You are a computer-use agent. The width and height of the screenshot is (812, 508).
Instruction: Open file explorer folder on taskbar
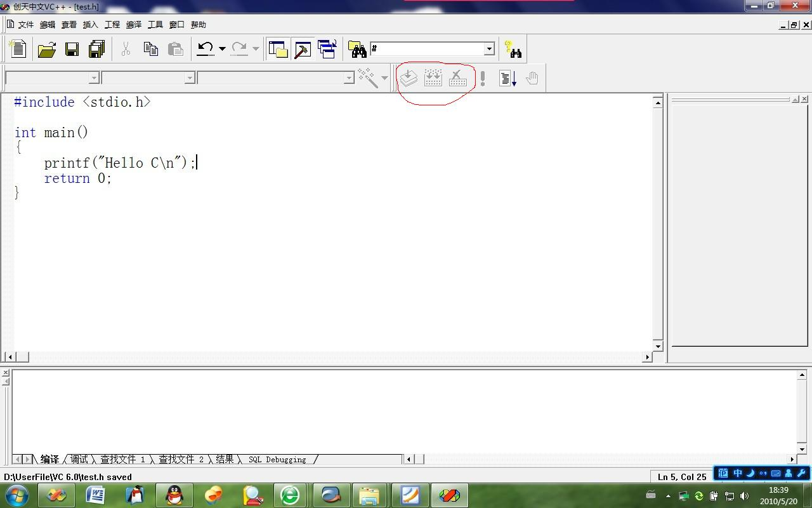tap(369, 495)
